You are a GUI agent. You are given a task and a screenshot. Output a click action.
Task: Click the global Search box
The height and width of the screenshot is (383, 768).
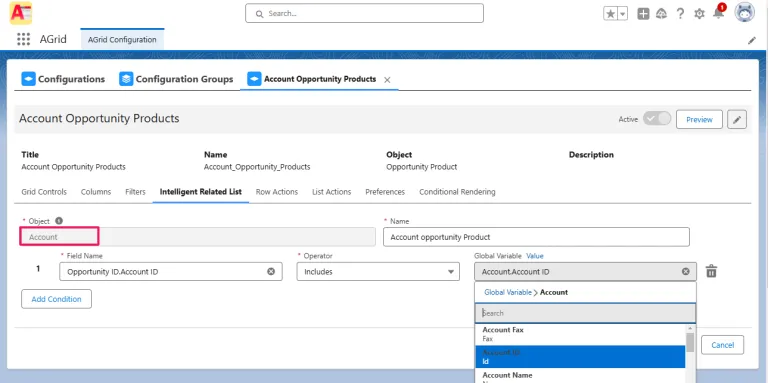pyautogui.click(x=364, y=13)
